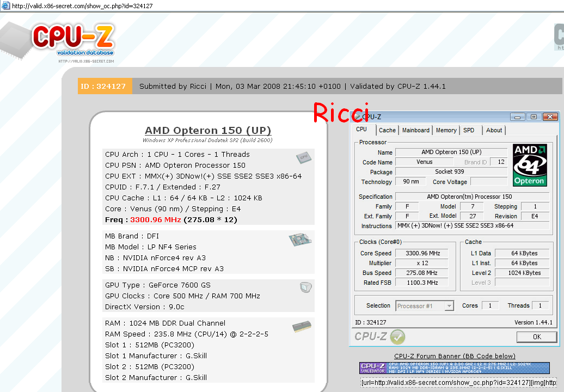Click the Brand ID 12 field
The image size is (564, 392).
499,162
